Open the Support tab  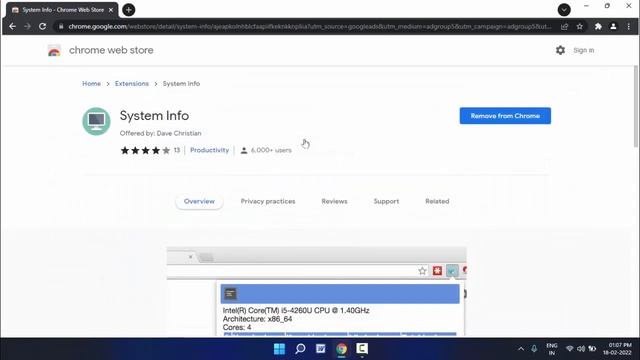click(386, 201)
